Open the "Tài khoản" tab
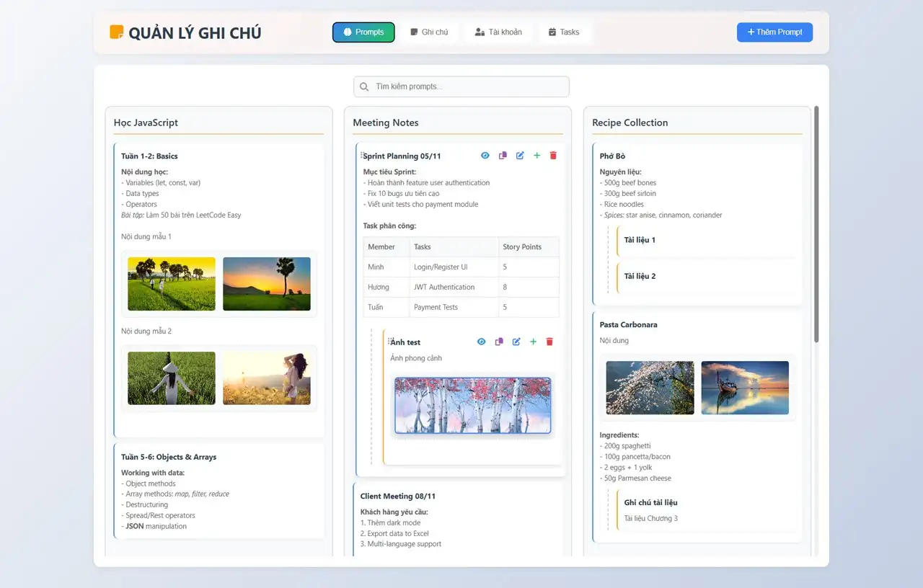 coord(498,32)
